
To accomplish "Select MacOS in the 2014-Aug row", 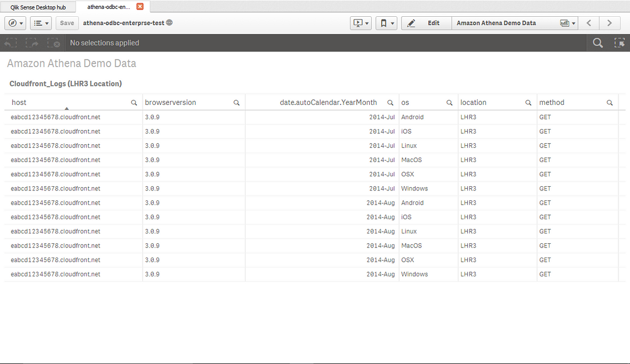I will tap(412, 245).
